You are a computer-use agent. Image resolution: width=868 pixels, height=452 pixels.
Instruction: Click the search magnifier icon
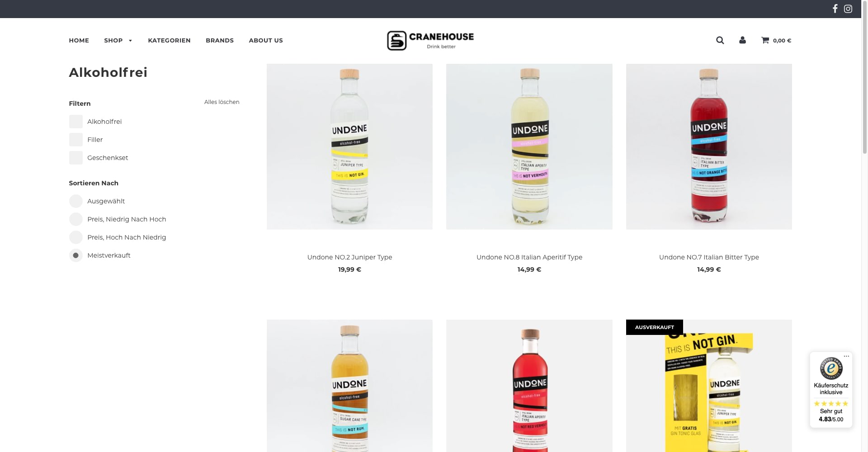point(720,40)
